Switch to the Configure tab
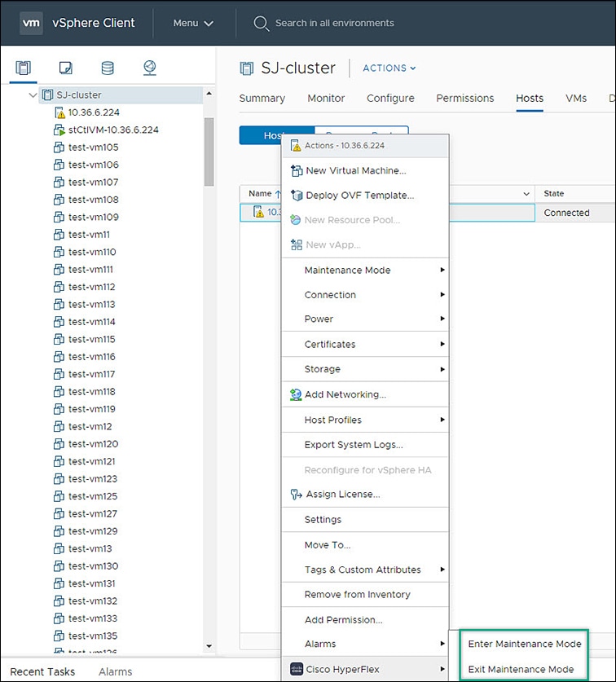The image size is (616, 682). coord(390,99)
